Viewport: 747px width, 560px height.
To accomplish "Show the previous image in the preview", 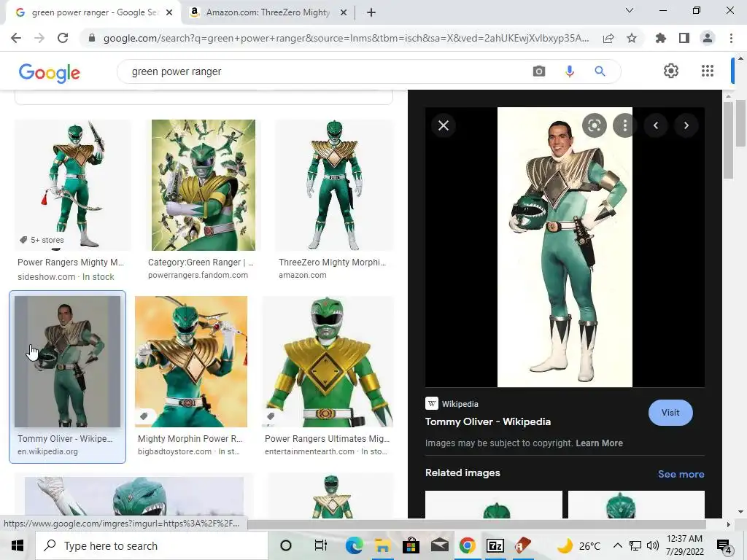I will 656,125.
